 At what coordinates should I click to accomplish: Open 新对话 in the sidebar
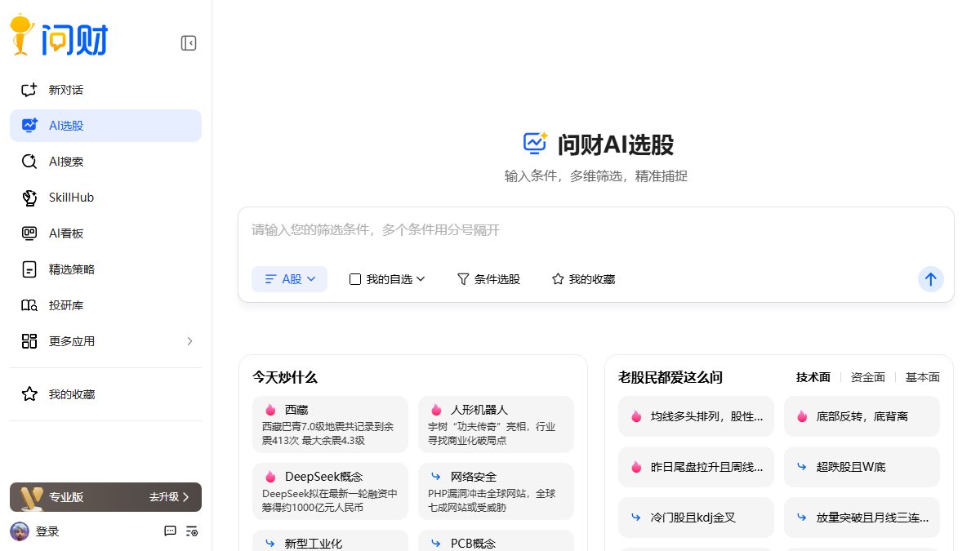click(x=105, y=90)
